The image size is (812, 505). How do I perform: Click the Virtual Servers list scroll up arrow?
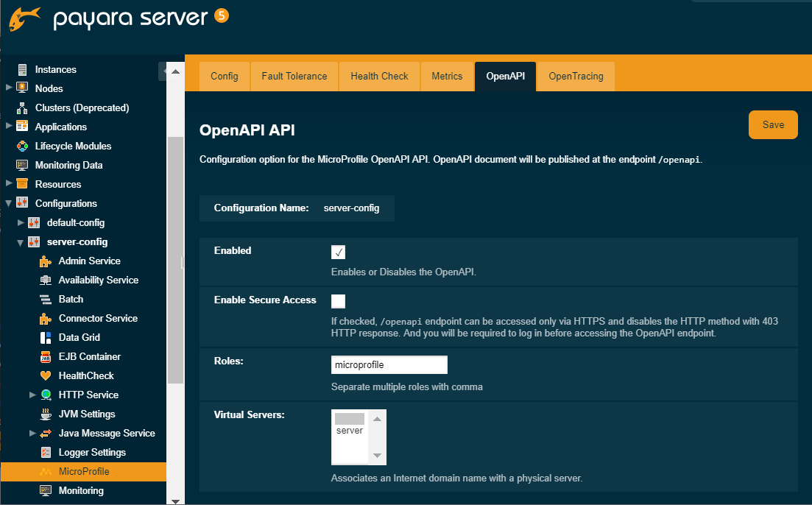pyautogui.click(x=377, y=419)
